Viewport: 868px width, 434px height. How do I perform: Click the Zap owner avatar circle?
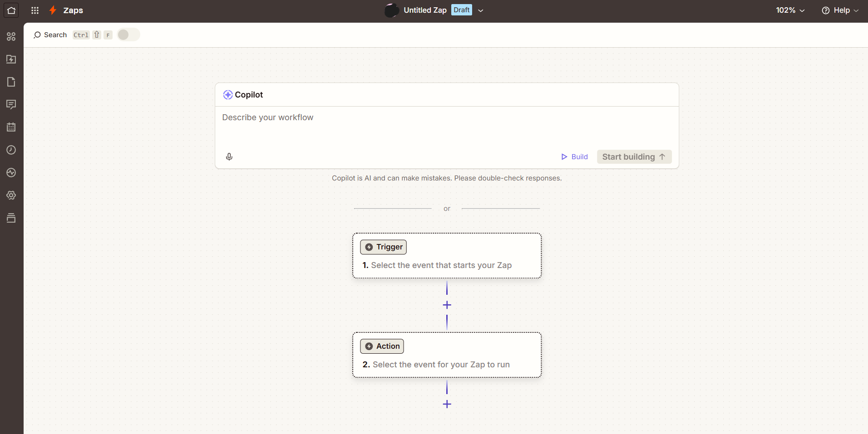point(391,10)
